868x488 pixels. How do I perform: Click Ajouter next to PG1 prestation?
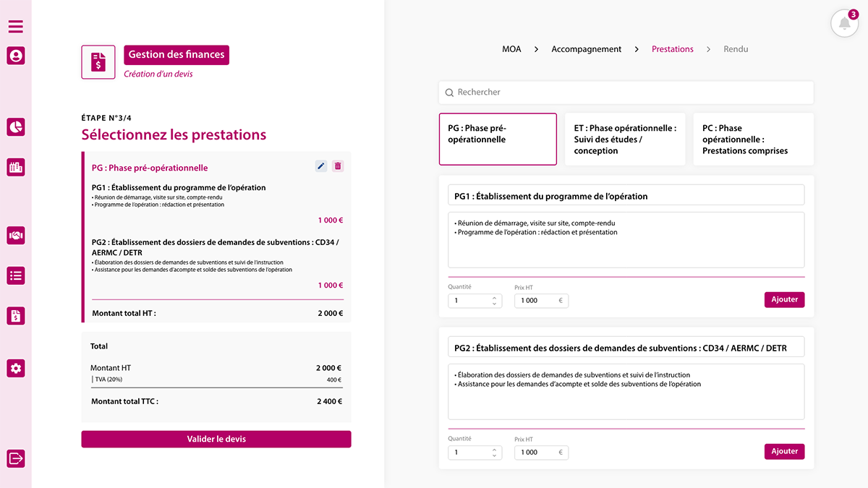(x=784, y=299)
